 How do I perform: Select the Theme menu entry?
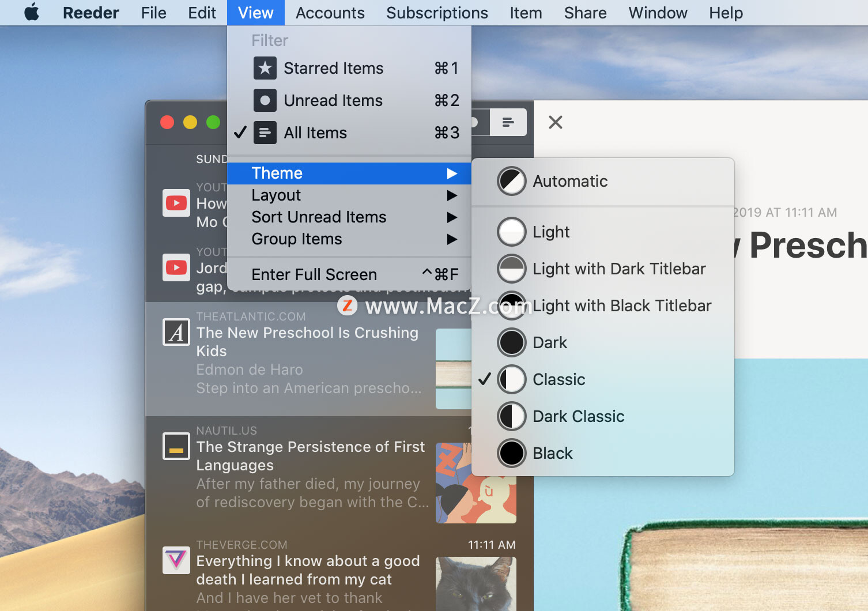pos(349,174)
